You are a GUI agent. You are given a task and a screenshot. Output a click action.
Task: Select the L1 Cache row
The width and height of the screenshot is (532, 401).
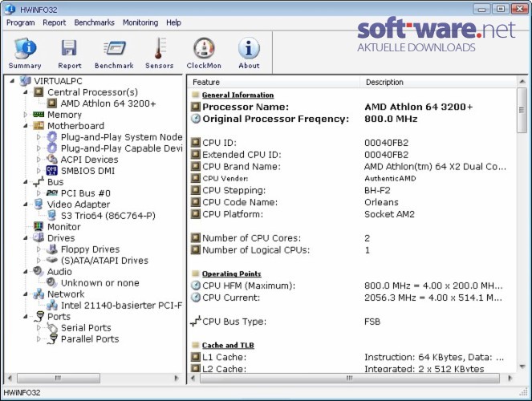pos(351,357)
